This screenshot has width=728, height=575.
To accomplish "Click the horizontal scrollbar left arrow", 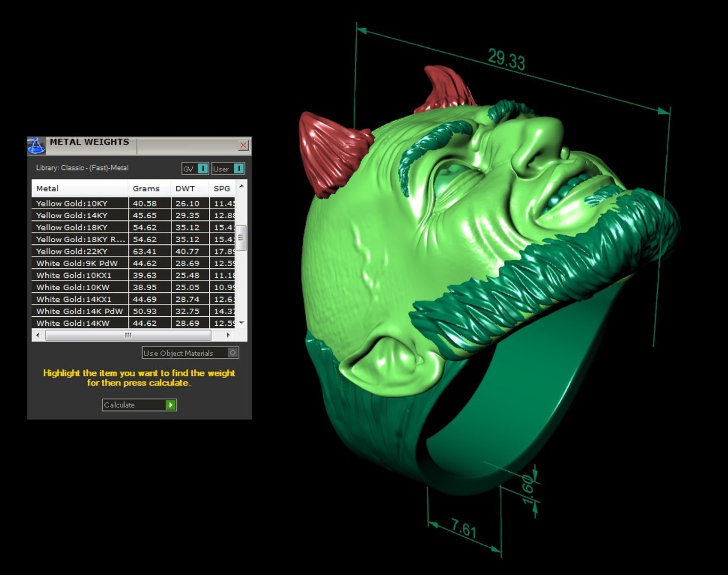I will pyautogui.click(x=37, y=335).
